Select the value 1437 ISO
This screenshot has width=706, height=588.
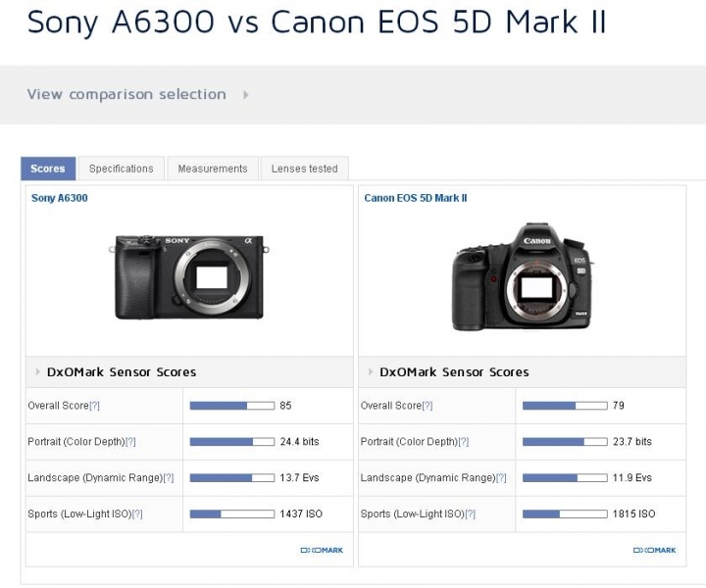point(301,514)
